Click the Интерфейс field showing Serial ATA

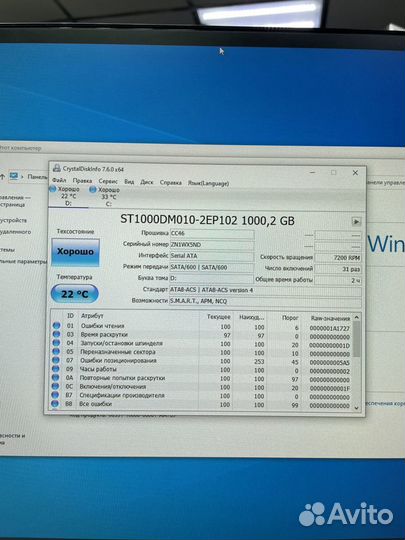[212, 256]
